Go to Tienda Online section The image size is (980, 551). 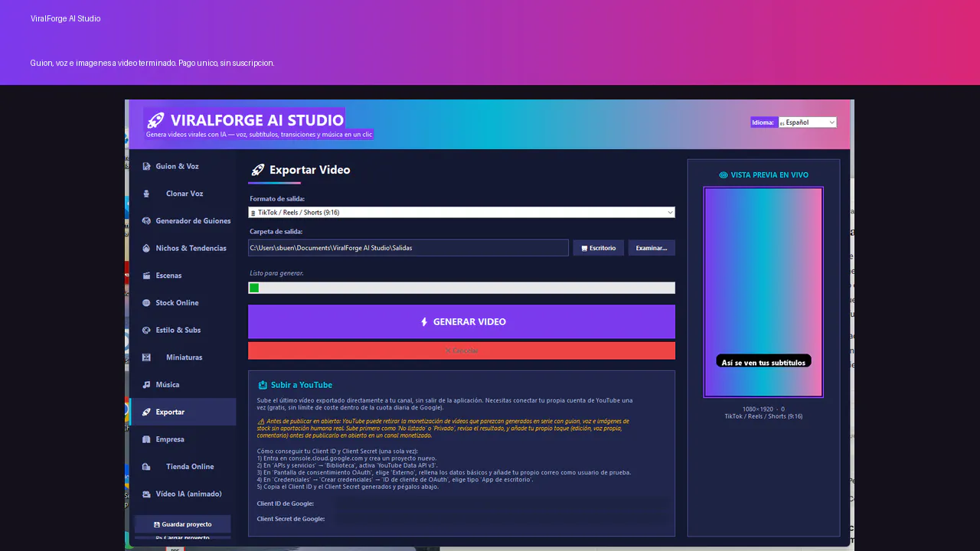[x=183, y=467]
